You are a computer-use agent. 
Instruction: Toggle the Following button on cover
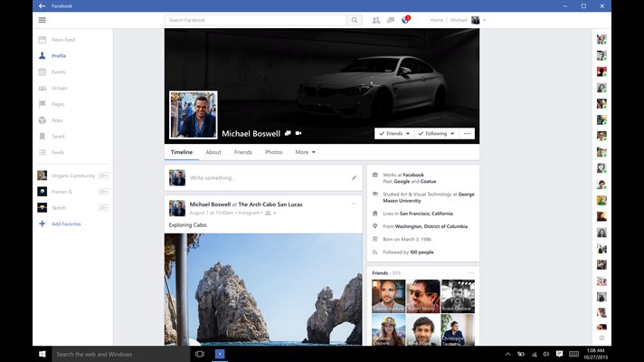[436, 134]
